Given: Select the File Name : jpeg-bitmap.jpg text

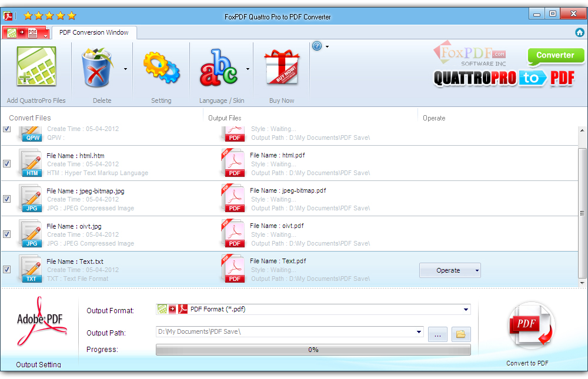Looking at the screenshot, I should pyautogui.click(x=85, y=191).
